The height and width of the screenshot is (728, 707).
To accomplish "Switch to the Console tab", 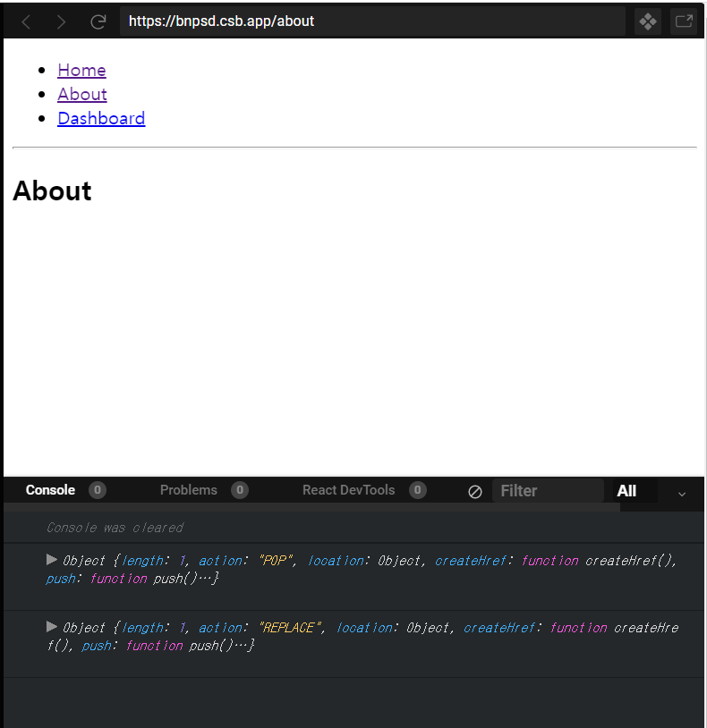I will (50, 490).
